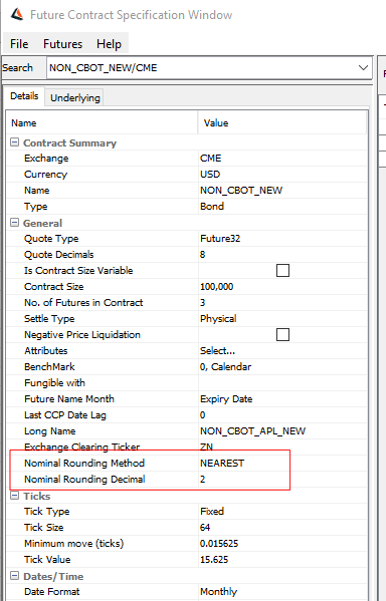Click the Last CCP Date Lag value 0
The height and width of the screenshot is (601, 386).
click(202, 415)
